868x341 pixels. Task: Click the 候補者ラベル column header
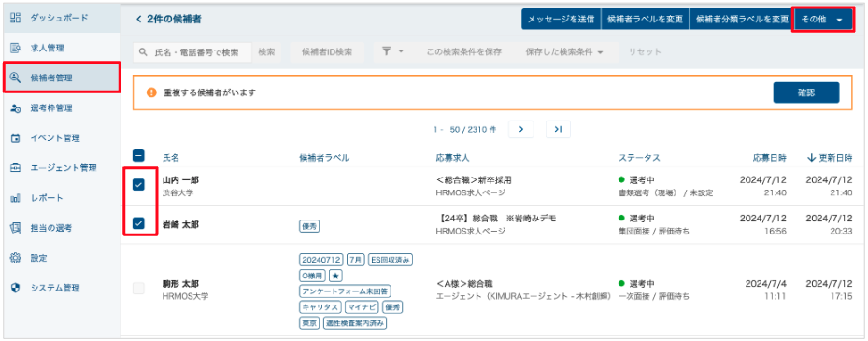(324, 158)
